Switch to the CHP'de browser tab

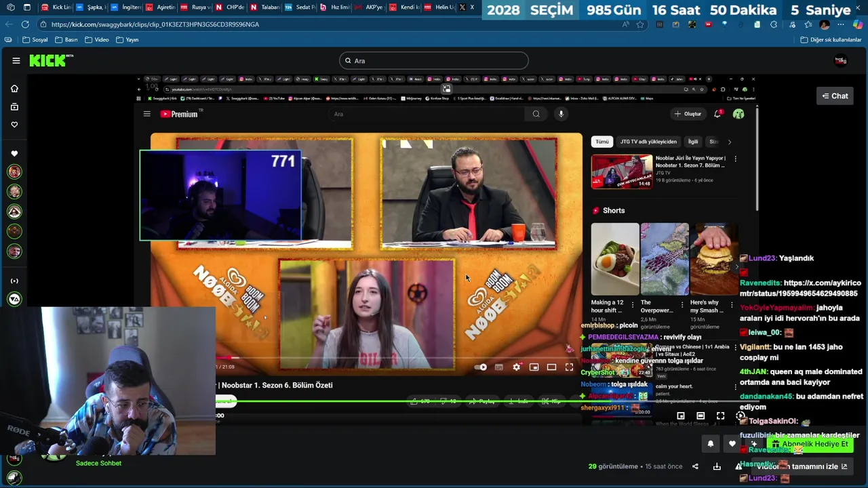click(x=230, y=7)
